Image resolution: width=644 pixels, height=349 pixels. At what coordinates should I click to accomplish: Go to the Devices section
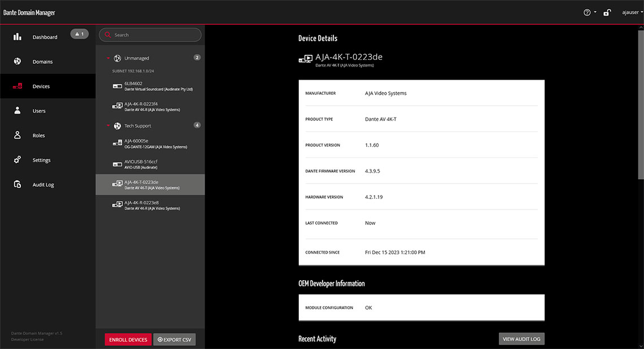[41, 86]
